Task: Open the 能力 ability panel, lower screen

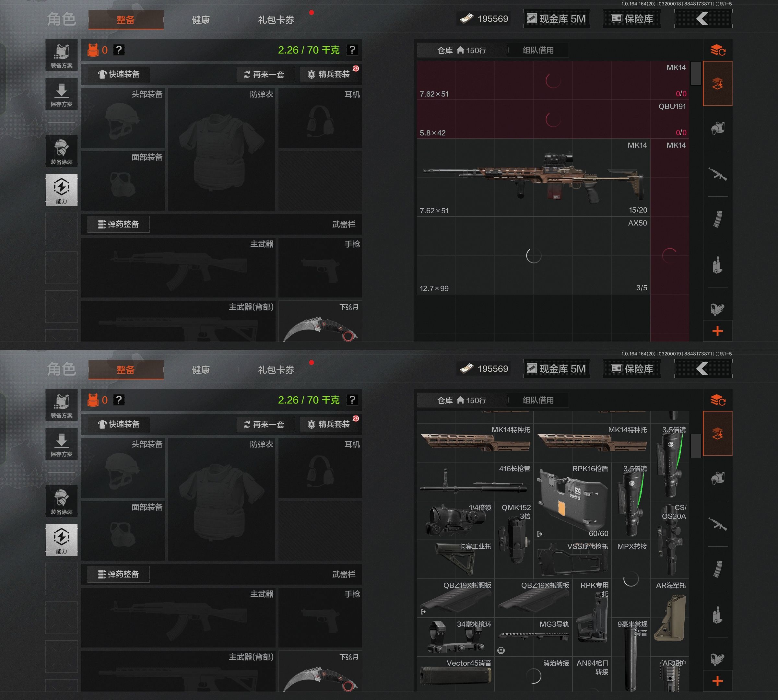Action: click(62, 539)
